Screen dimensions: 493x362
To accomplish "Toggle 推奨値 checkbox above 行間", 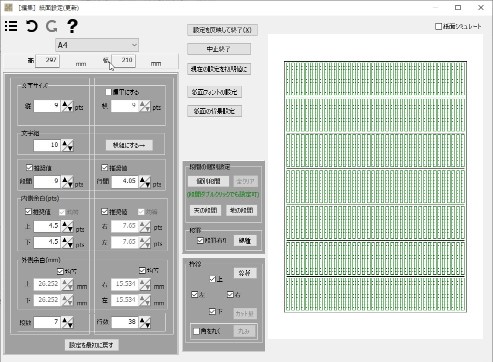I will (x=105, y=168).
